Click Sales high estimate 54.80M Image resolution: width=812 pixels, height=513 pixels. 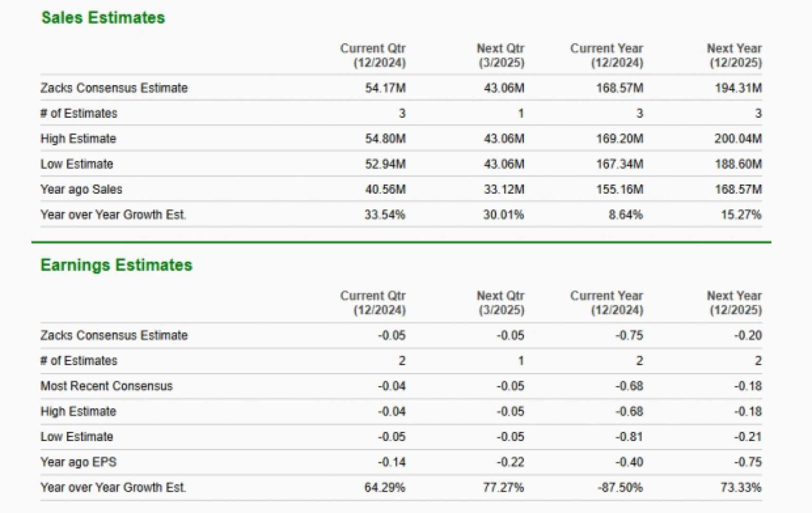pos(385,139)
